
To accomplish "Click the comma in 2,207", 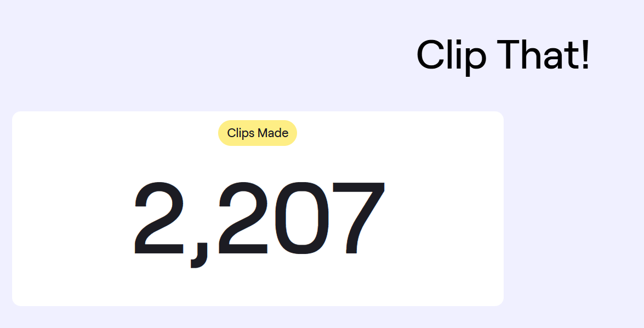I will pos(199,255).
